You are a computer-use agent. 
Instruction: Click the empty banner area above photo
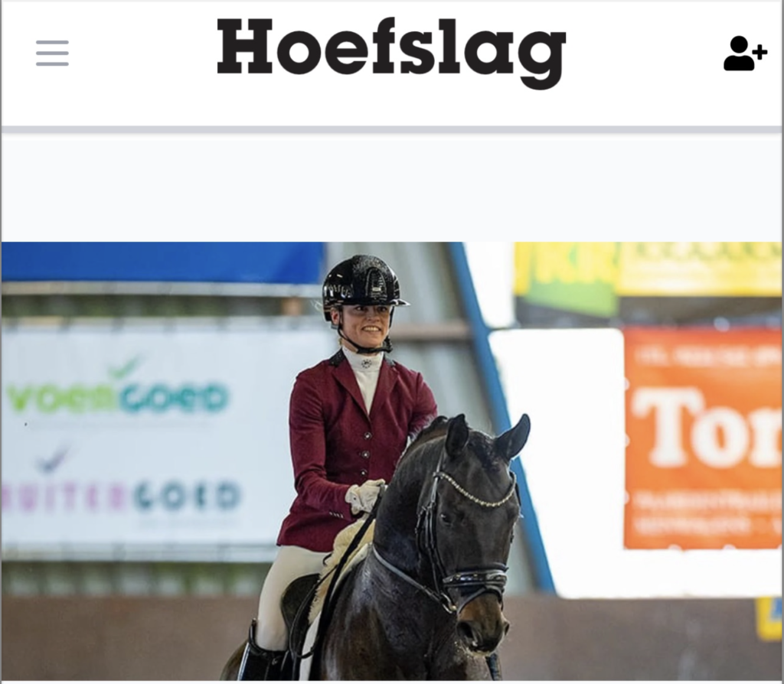[x=392, y=188]
